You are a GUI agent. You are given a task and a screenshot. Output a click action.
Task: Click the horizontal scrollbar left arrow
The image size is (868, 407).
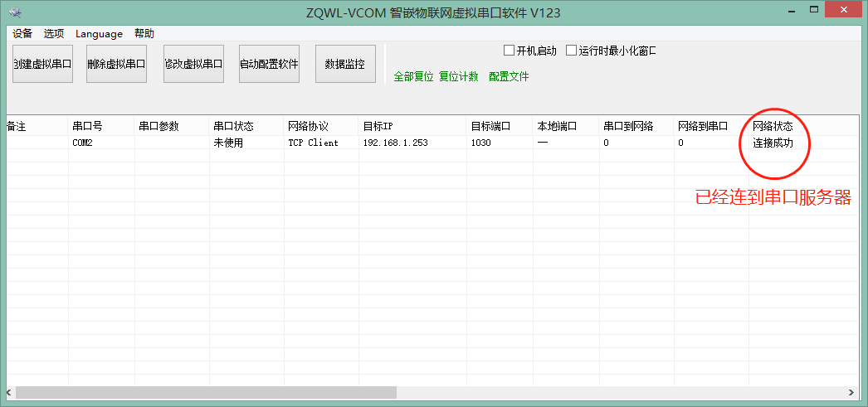[x=8, y=392]
